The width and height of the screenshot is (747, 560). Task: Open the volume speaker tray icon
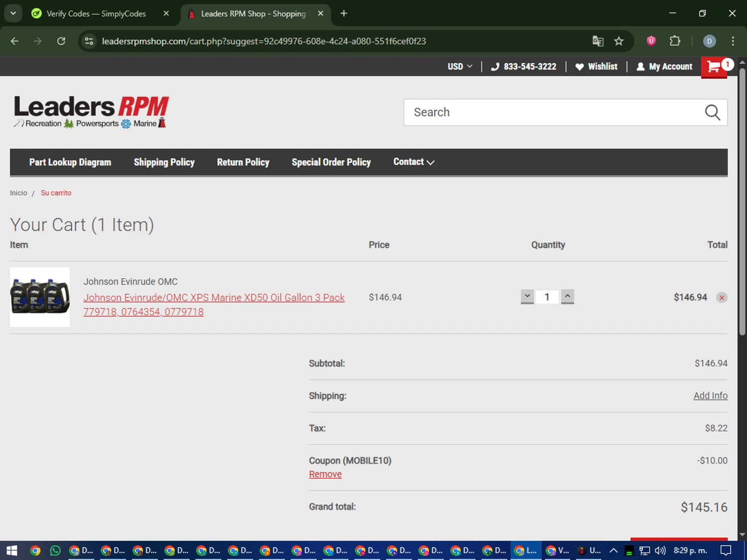660,550
